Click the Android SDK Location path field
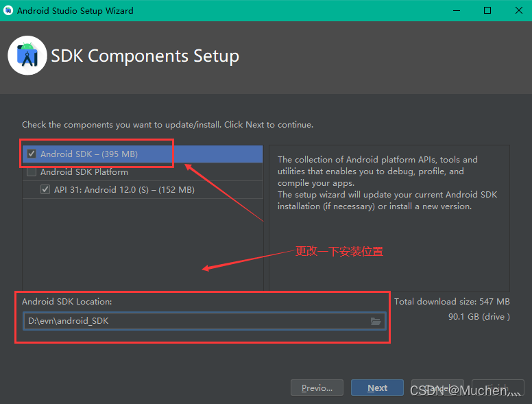This screenshot has width=532, height=404. coord(204,321)
